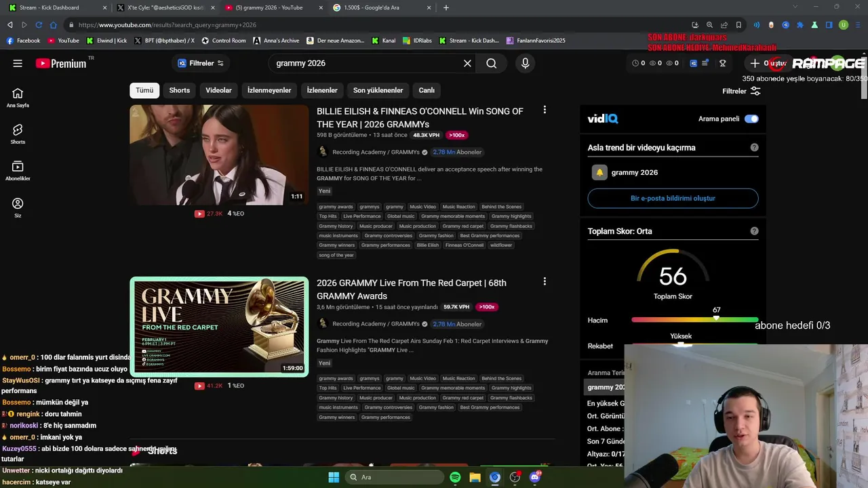The image size is (868, 488).
Task: Zoom page via address bar magnifier
Action: [x=709, y=25]
